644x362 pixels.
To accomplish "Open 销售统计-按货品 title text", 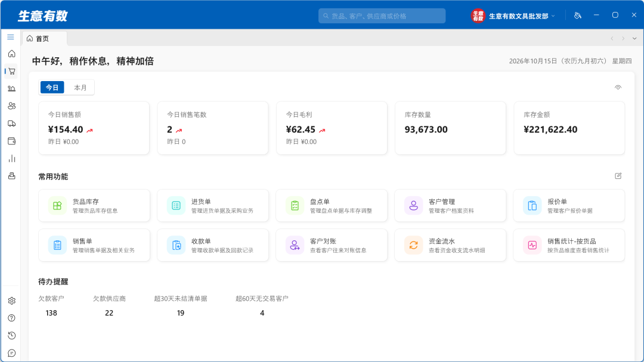I will tap(572, 241).
